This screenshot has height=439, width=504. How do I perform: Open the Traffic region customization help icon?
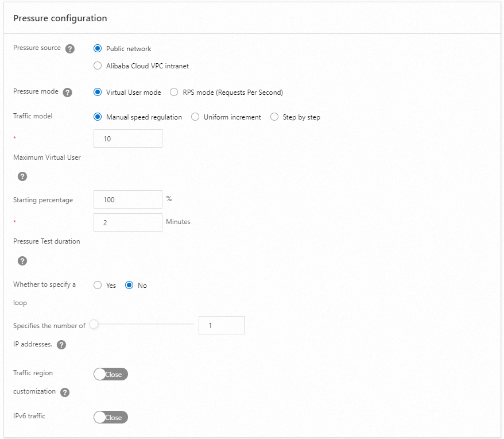pyautogui.click(x=65, y=392)
